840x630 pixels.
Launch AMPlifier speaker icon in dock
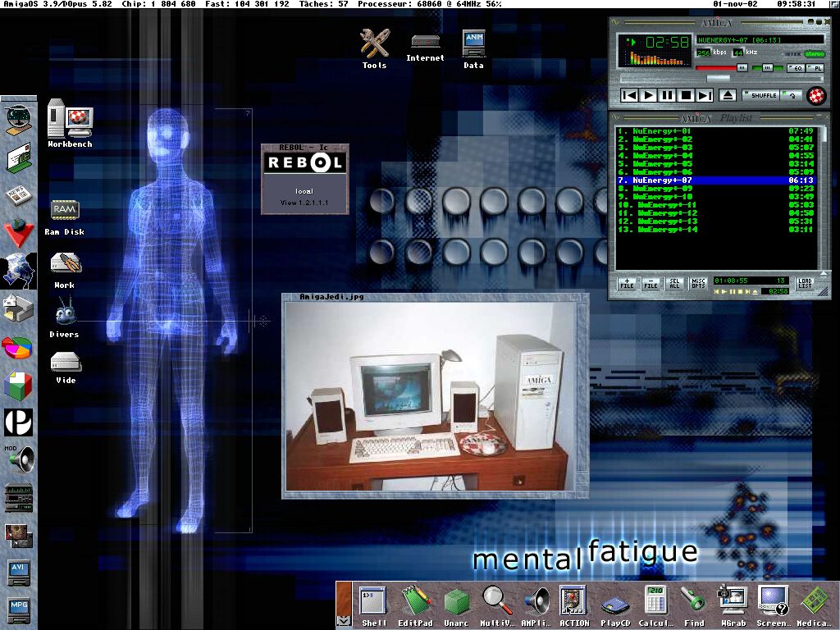pyautogui.click(x=536, y=606)
